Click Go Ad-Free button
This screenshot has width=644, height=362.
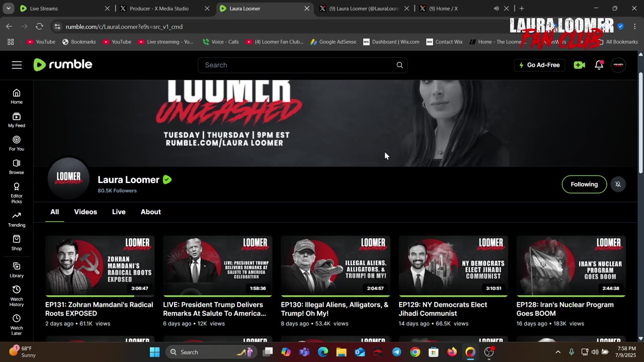point(539,65)
